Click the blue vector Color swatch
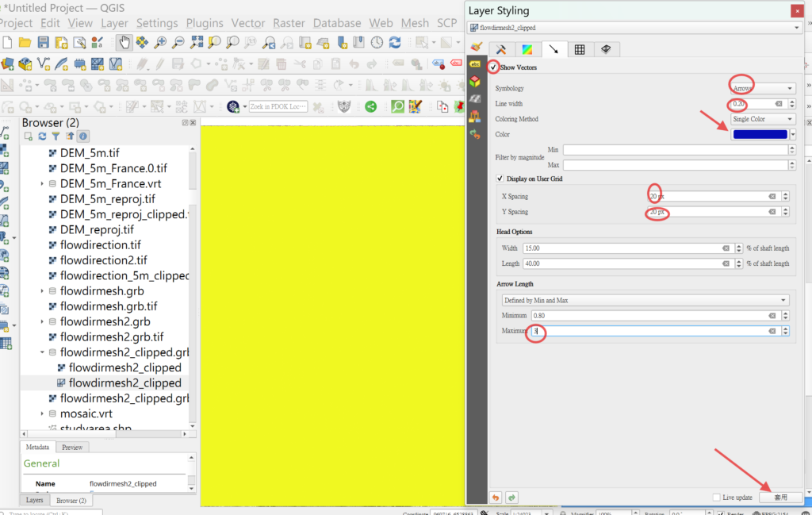 coord(760,135)
